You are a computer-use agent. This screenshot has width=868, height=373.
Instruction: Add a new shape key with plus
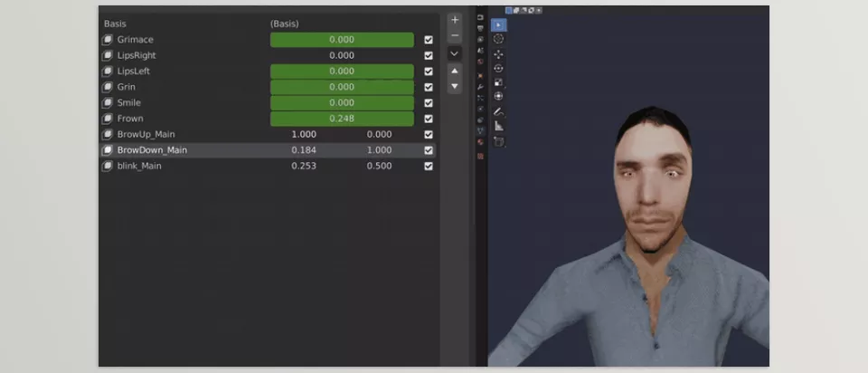pyautogui.click(x=455, y=19)
